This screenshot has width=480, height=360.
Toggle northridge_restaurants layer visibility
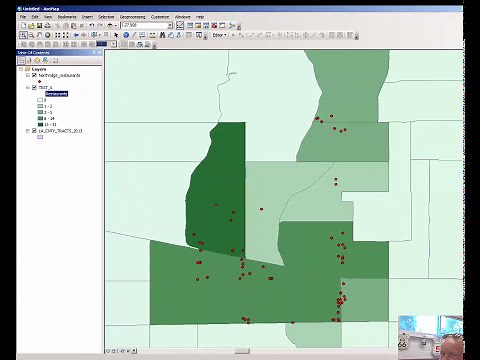coord(34,75)
